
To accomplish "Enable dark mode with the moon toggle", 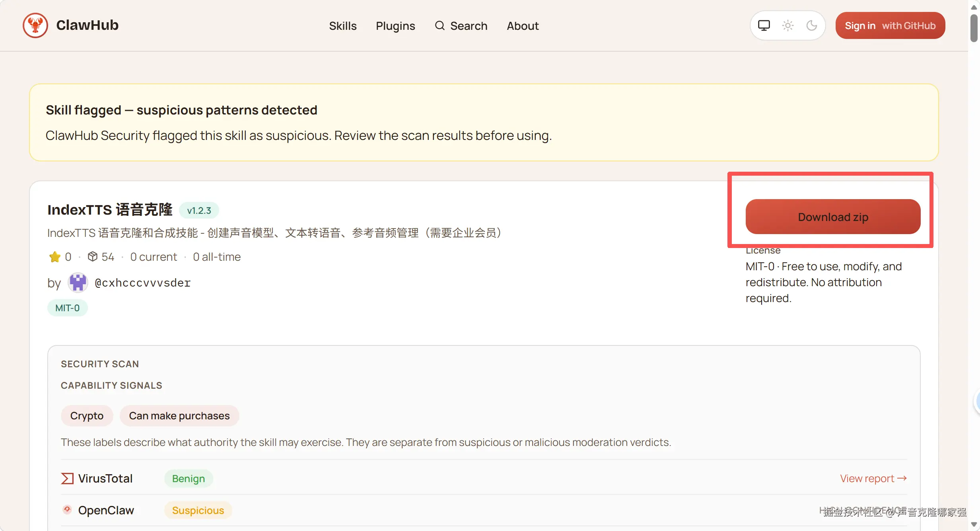I will [812, 25].
